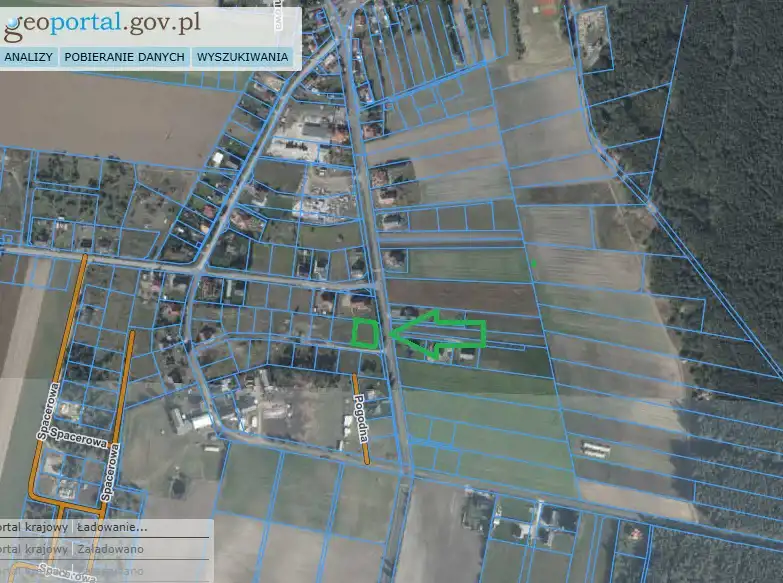Click the house beside the green arrow tail
This screenshot has width=783, height=583.
point(466,354)
